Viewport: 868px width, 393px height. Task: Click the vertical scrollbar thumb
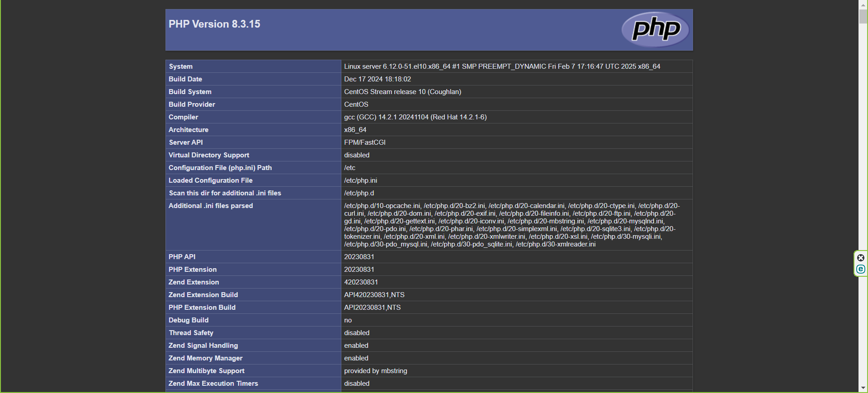pos(863,16)
